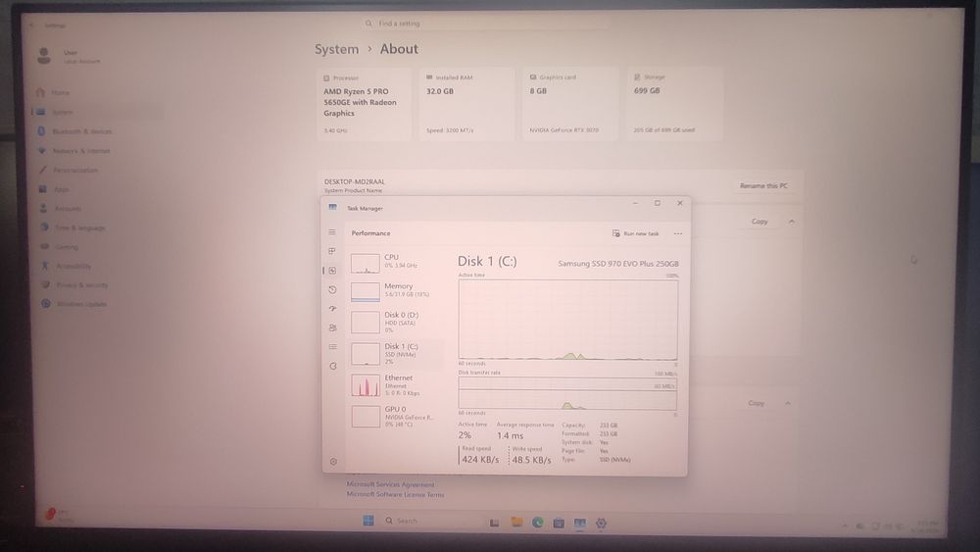This screenshot has height=552, width=980.
Task: Open Personalization settings
Action: point(97,170)
